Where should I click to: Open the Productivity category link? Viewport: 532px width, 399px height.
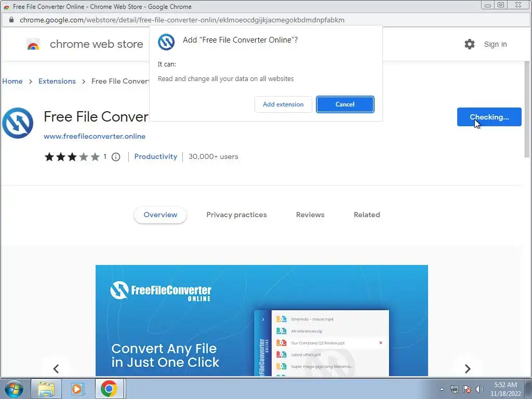click(x=156, y=156)
